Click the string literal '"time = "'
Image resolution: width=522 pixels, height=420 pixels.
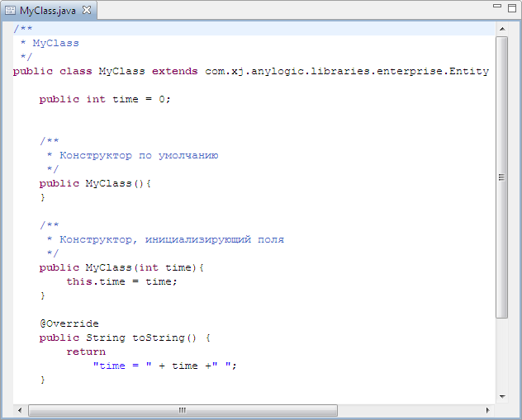point(122,366)
